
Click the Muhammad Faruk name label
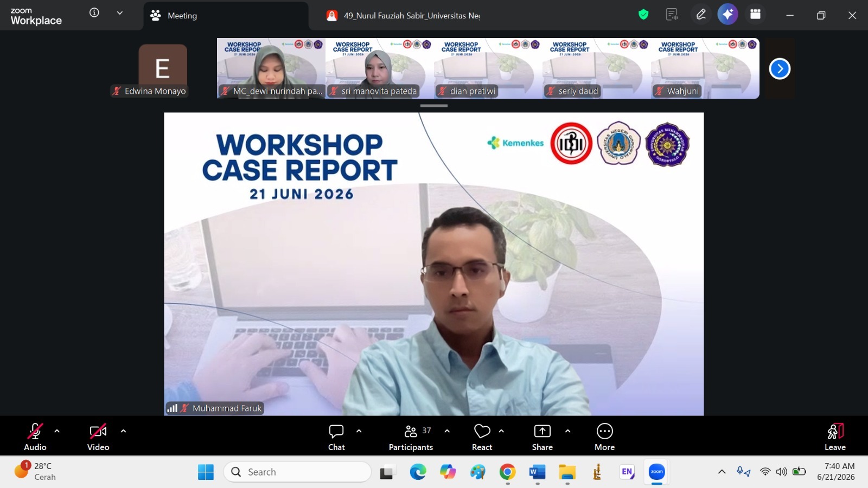pyautogui.click(x=227, y=408)
